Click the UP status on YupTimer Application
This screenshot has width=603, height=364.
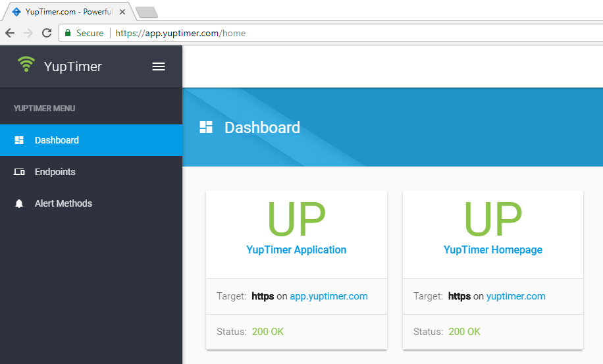click(x=296, y=219)
